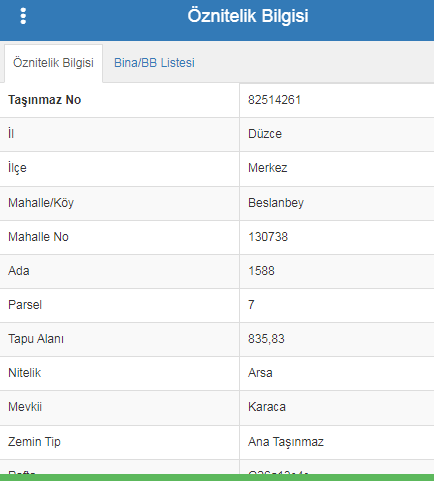This screenshot has height=481, width=434.
Task: Click the Öznitelik Bilgisi header title
Action: click(248, 16)
